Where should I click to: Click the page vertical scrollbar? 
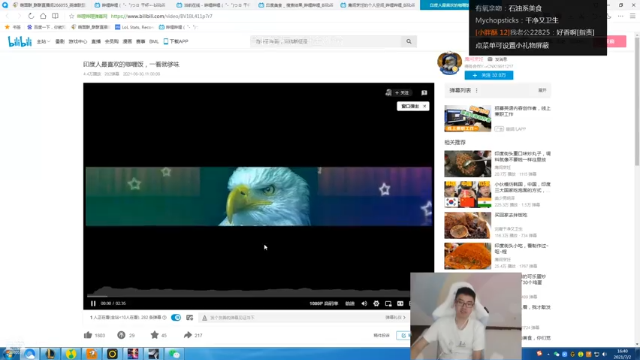pyautogui.click(x=637, y=102)
